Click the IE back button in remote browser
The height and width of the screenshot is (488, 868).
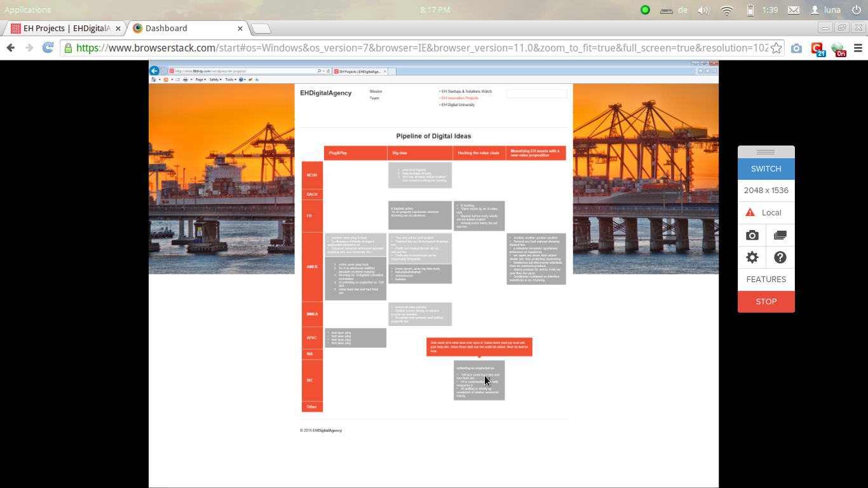(x=154, y=71)
